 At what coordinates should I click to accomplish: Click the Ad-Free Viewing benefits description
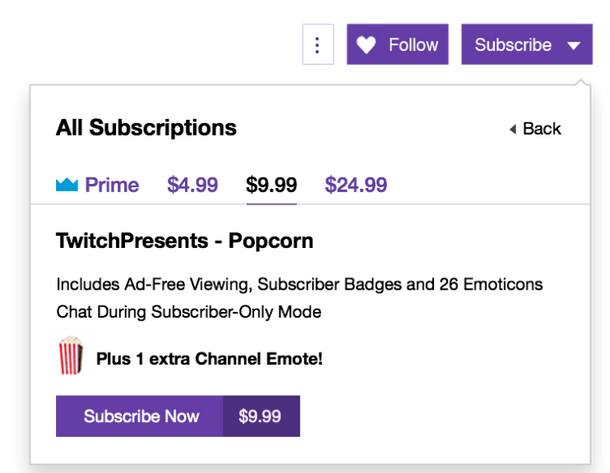pos(299,284)
